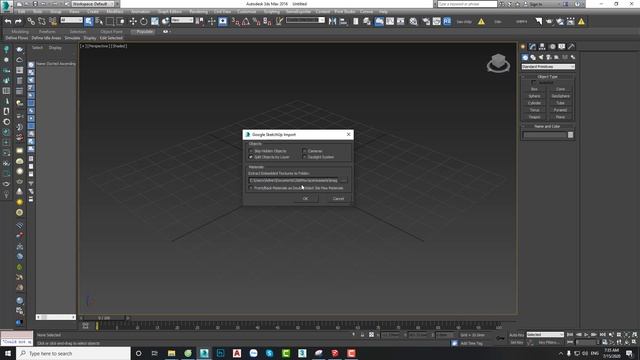Screen dimensions: 640x360
Task: Click OK in SketchUp Import dialog
Action: (305, 199)
